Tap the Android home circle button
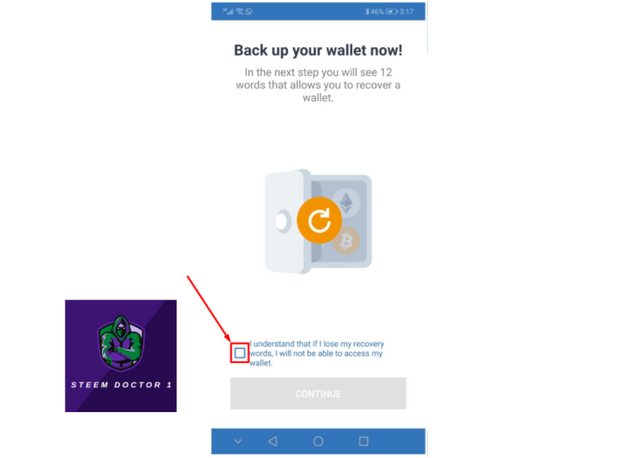The image size is (640, 458). coord(318,441)
